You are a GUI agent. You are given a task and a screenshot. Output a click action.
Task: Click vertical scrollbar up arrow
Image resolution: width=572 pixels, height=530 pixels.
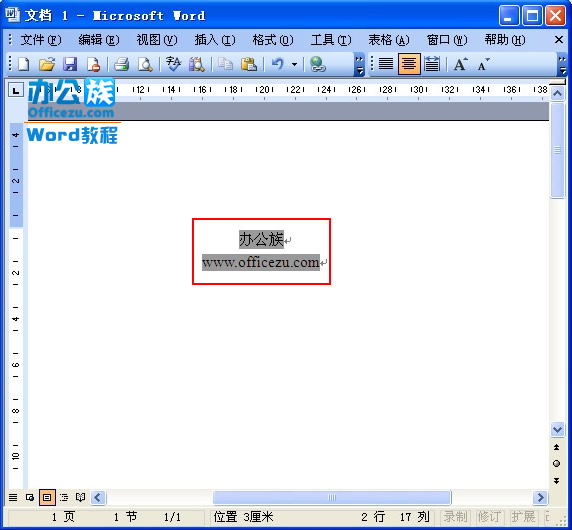click(x=557, y=94)
